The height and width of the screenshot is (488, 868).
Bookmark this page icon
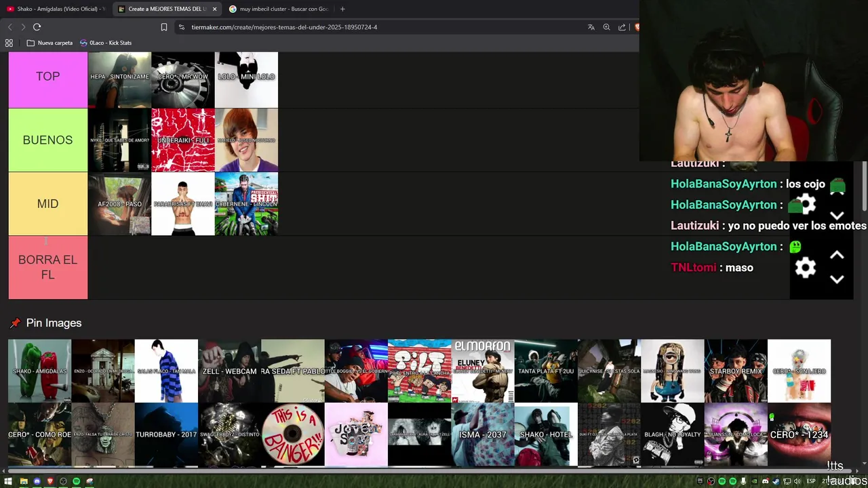164,27
